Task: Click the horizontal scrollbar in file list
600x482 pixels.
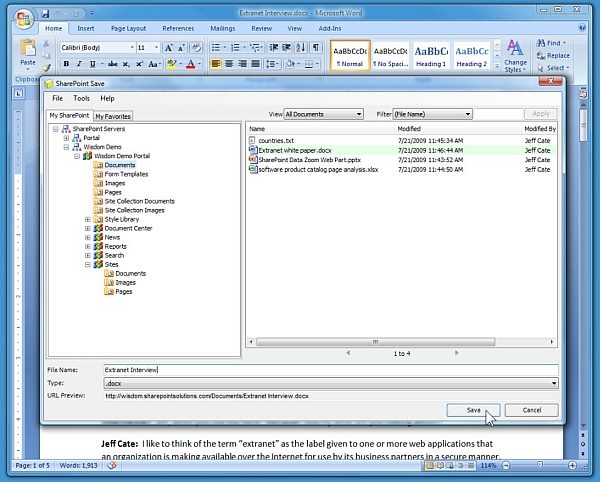Action: click(375, 342)
